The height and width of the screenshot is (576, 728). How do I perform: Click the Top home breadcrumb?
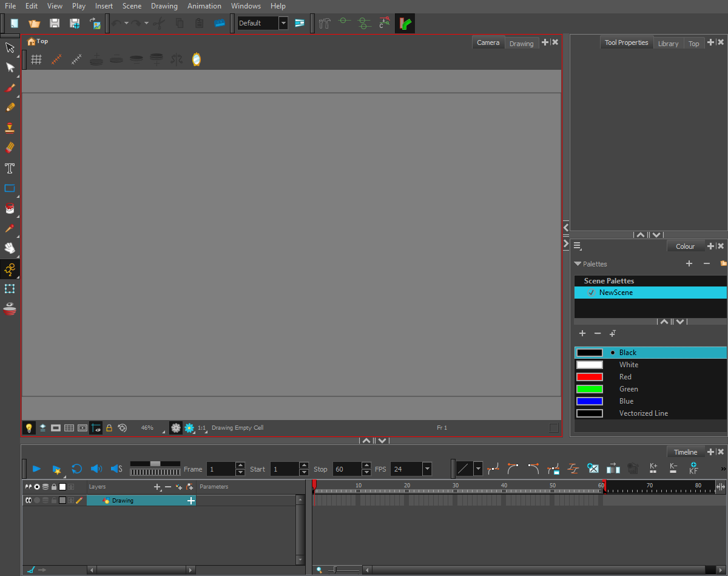[x=38, y=41]
